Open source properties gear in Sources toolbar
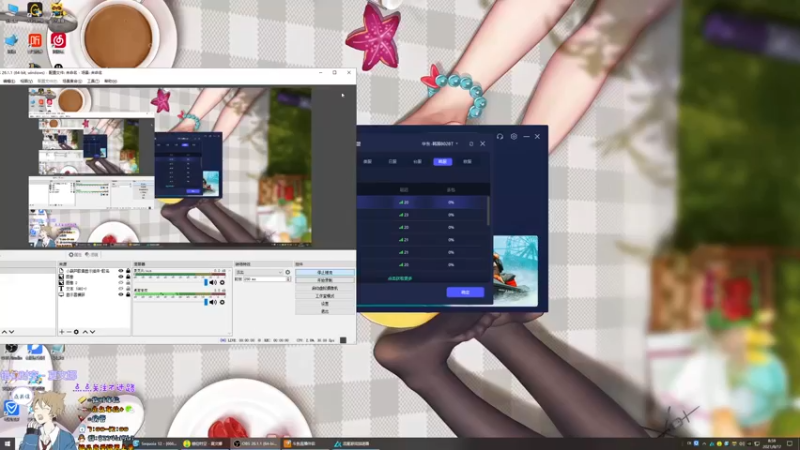 tap(76, 332)
